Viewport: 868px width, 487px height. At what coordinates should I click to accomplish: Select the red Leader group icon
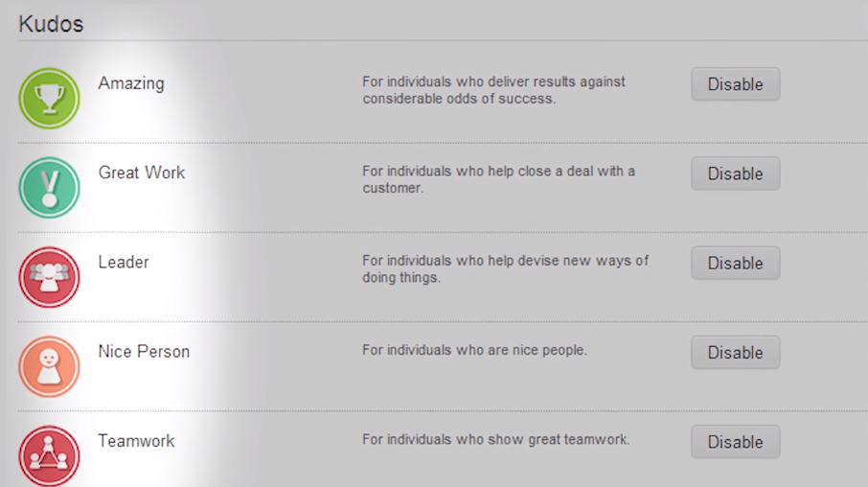(x=49, y=277)
